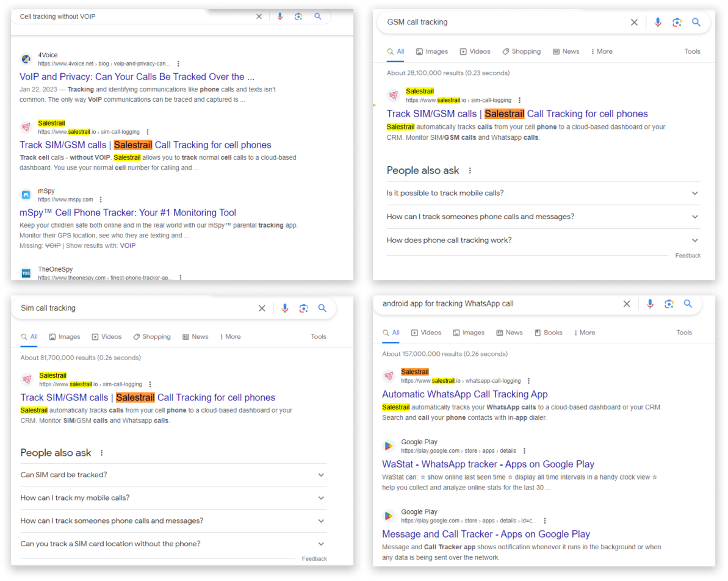Open 'WaStat - WhatsApp tracker' result link
Image resolution: width=728 pixels, height=581 pixels.
click(x=488, y=464)
